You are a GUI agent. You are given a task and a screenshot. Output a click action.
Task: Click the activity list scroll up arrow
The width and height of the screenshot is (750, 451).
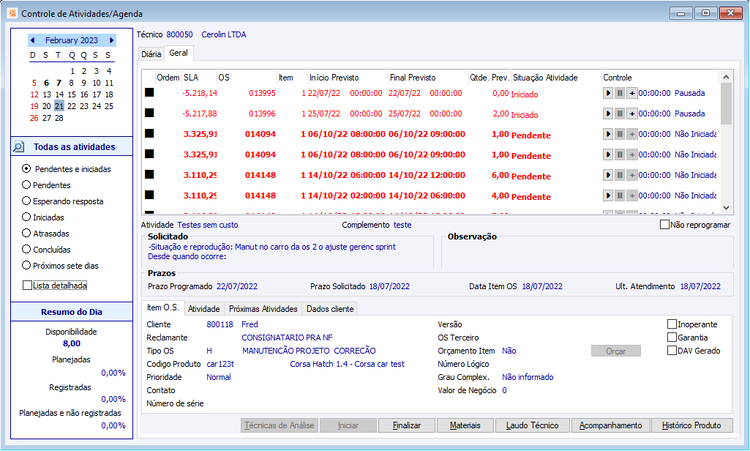click(x=726, y=77)
